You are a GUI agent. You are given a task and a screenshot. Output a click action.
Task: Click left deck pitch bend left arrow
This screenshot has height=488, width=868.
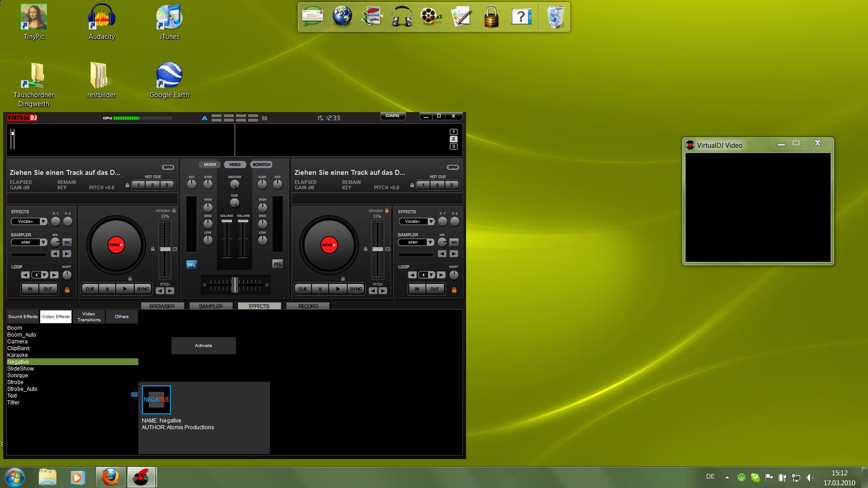point(160,291)
